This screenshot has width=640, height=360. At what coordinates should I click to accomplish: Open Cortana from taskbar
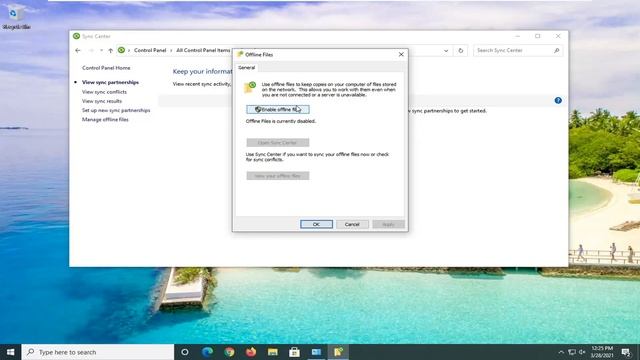(x=184, y=352)
